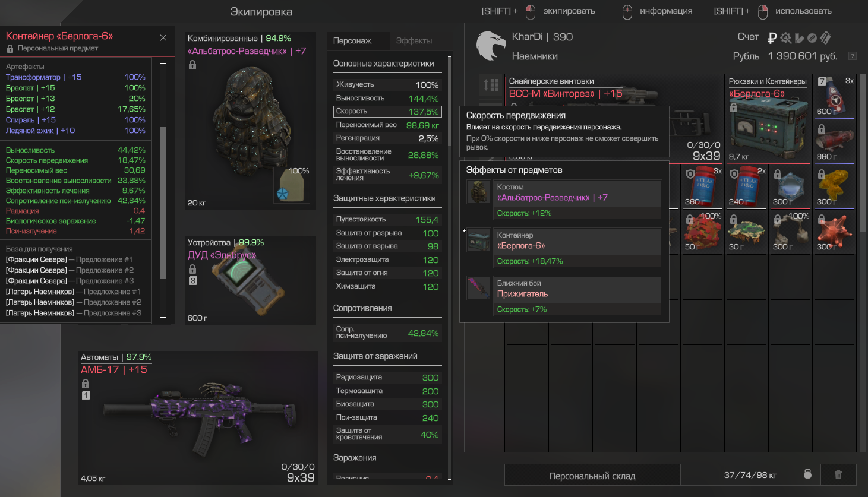Open [Фракции Севера] — Предложение #3
Image resolution: width=868 pixels, height=497 pixels.
(70, 281)
